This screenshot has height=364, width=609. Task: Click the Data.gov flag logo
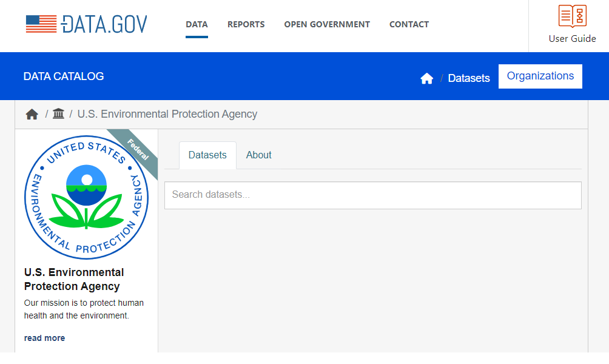(x=40, y=24)
